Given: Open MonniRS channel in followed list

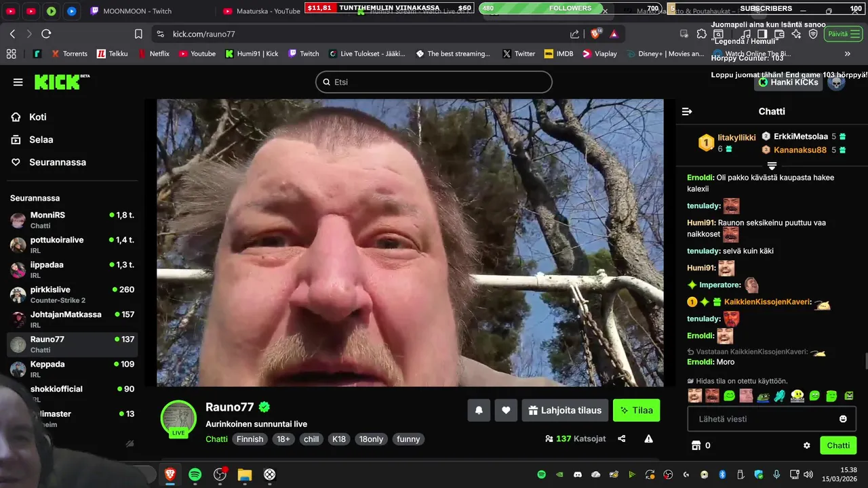Looking at the screenshot, I should coord(72,220).
